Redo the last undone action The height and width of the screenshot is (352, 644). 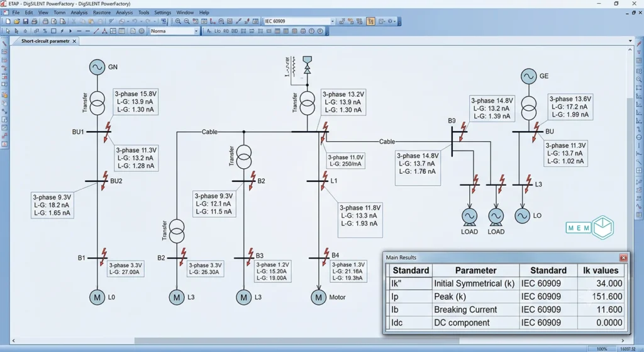[148, 21]
